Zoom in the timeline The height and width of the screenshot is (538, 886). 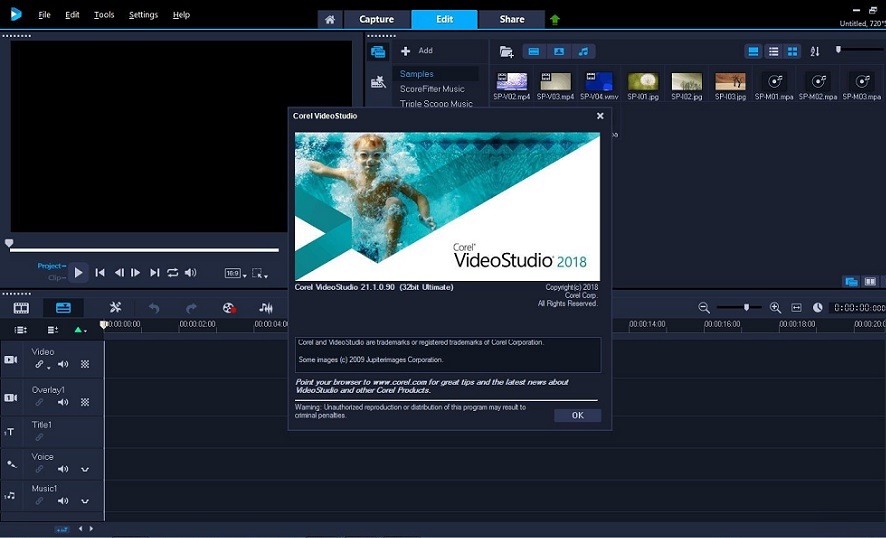pyautogui.click(x=775, y=308)
